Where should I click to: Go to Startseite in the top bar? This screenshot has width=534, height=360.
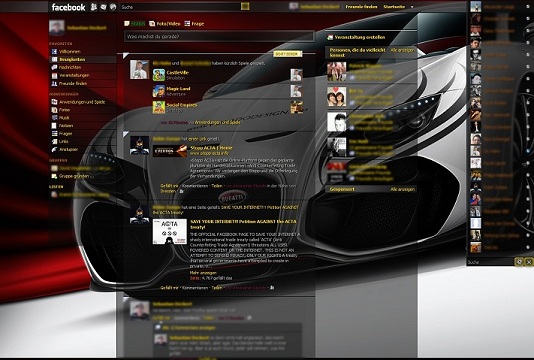[394, 7]
